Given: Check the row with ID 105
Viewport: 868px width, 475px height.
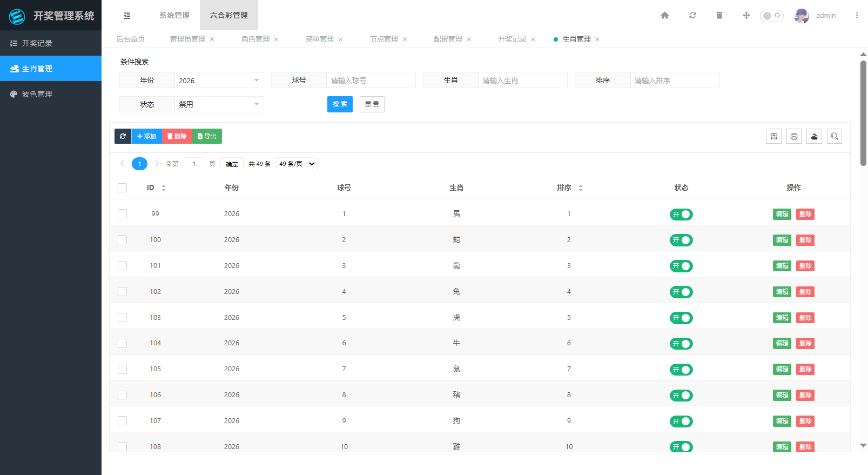Looking at the screenshot, I should tap(123, 369).
